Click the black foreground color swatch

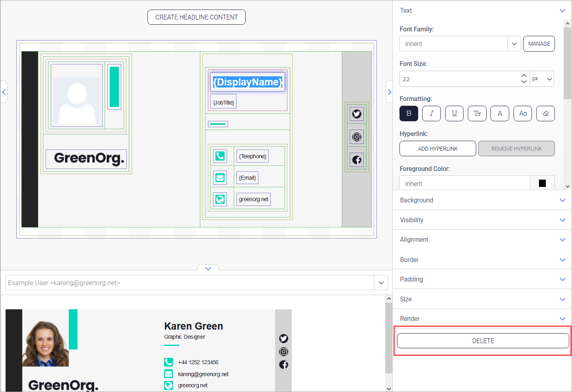pyautogui.click(x=542, y=183)
